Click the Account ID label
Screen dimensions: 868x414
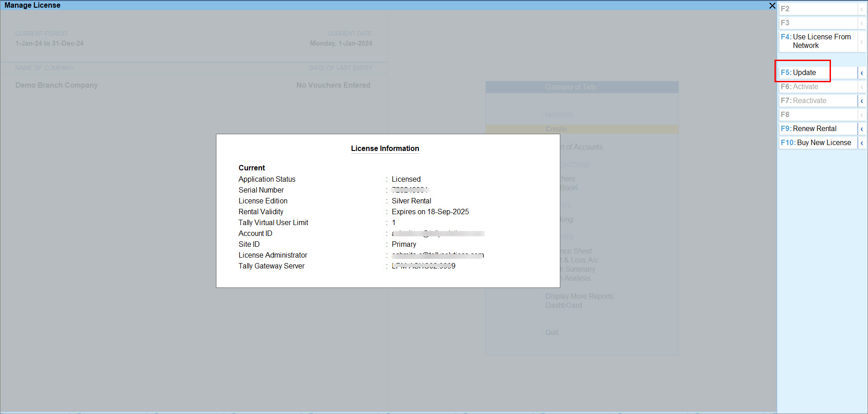tap(255, 234)
